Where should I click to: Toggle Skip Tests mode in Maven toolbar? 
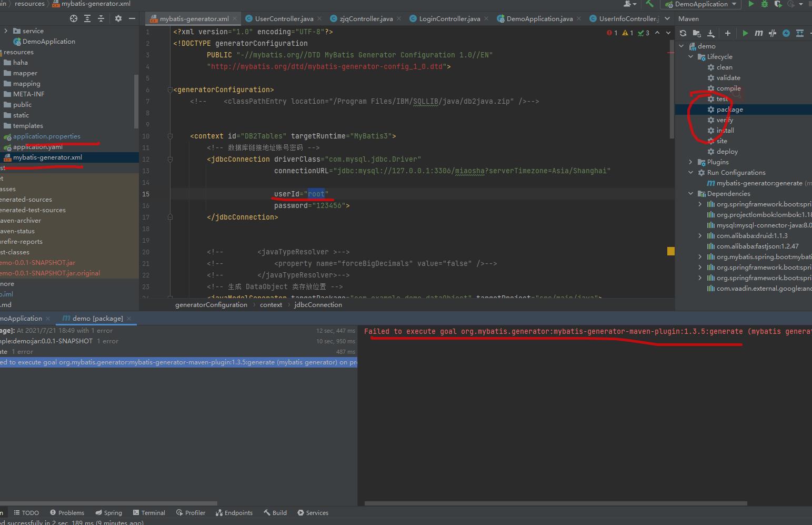(772, 33)
